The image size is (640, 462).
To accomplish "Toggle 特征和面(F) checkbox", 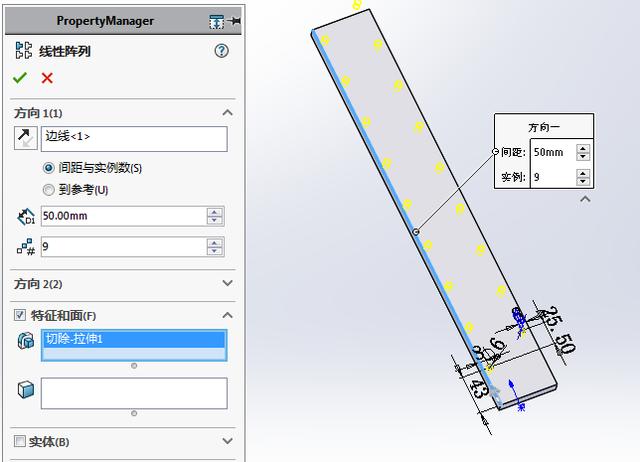I will click(20, 315).
